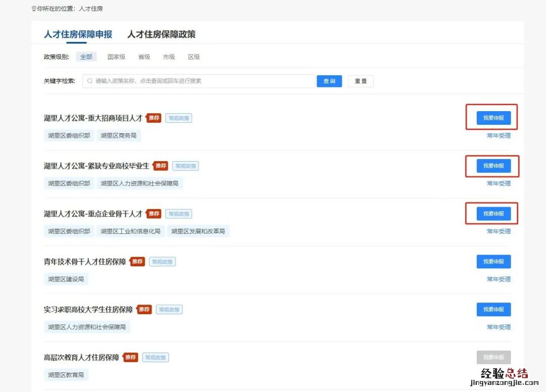
Task: Click 我要申报 for 实习求职高校大学生住房保障
Action: (493, 309)
